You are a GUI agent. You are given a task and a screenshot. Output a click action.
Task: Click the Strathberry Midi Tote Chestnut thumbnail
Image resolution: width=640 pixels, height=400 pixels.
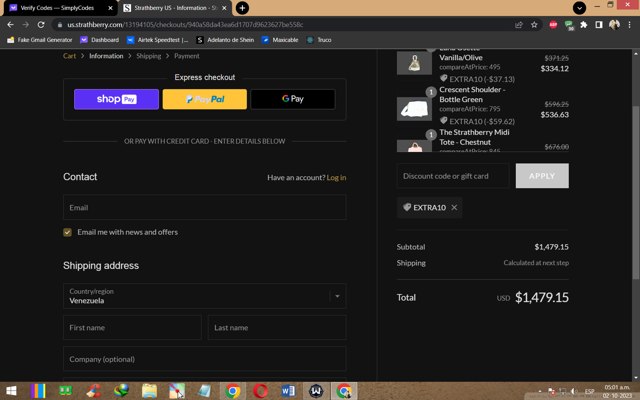[414, 146]
